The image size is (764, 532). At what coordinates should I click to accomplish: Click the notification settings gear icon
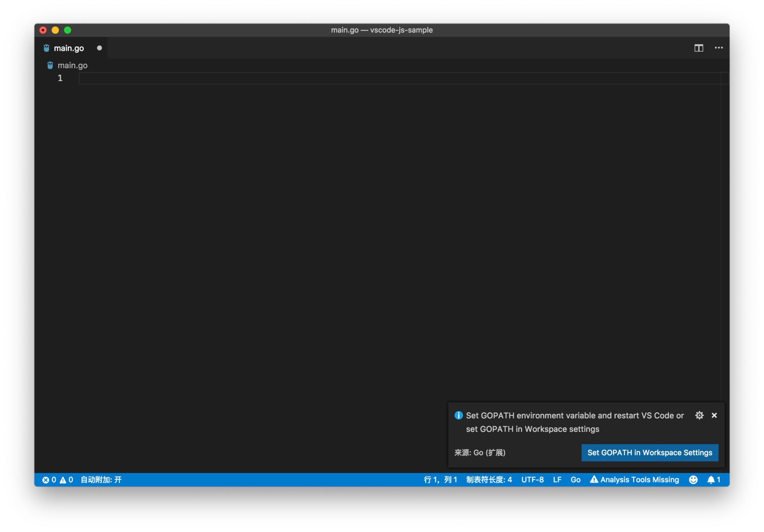pos(699,415)
